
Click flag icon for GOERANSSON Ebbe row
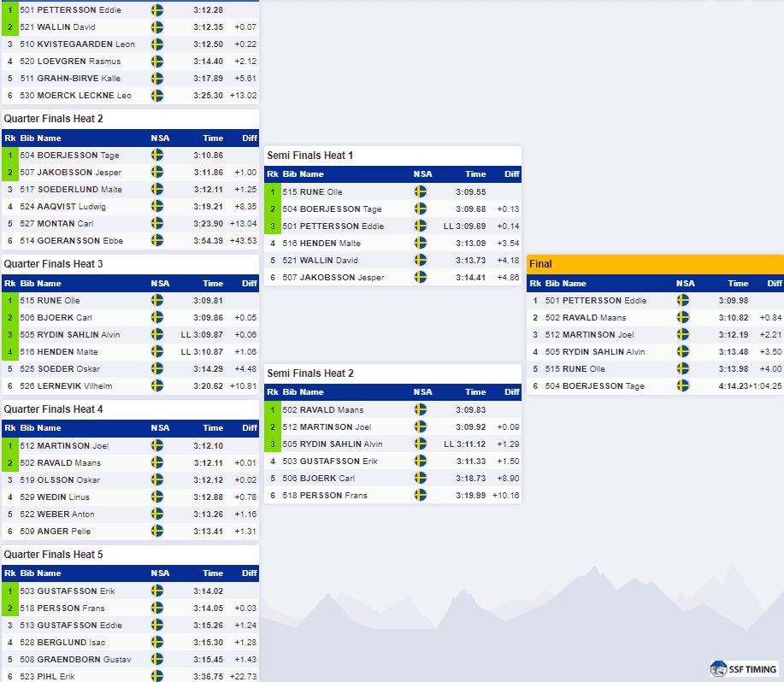click(x=157, y=240)
